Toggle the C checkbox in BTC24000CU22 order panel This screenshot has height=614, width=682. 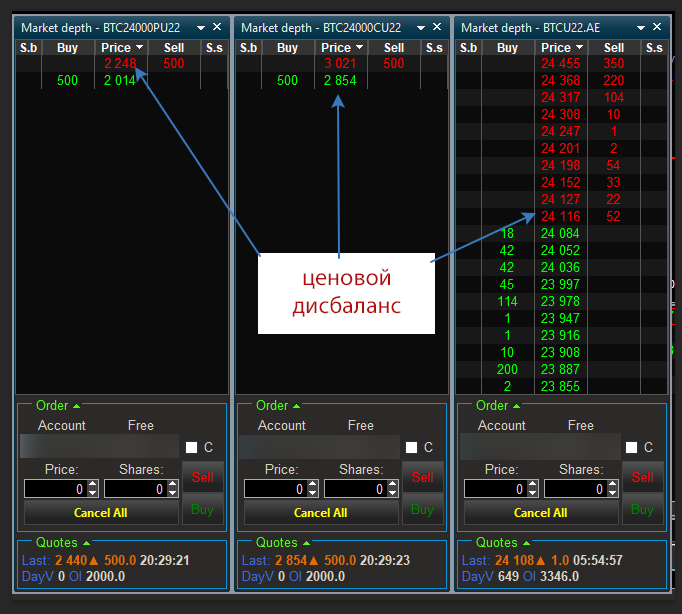tap(411, 447)
